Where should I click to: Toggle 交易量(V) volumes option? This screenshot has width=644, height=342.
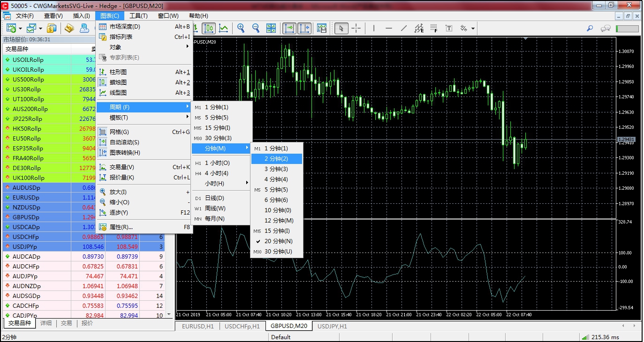144,167
